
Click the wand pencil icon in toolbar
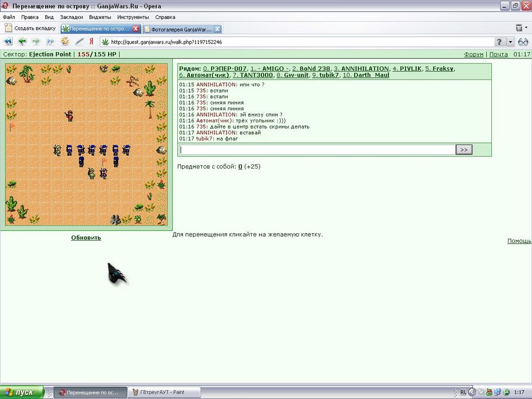(79, 41)
